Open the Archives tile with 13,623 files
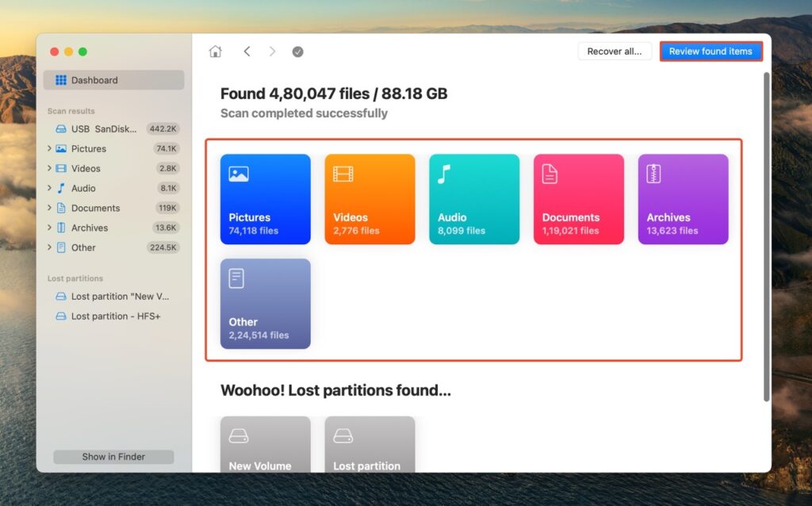The height and width of the screenshot is (506, 812). tap(683, 198)
